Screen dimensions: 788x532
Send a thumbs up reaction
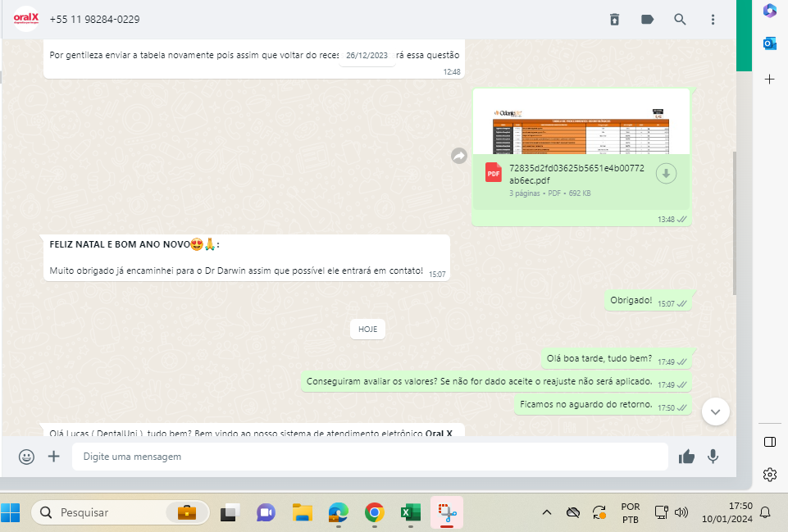[x=686, y=457]
